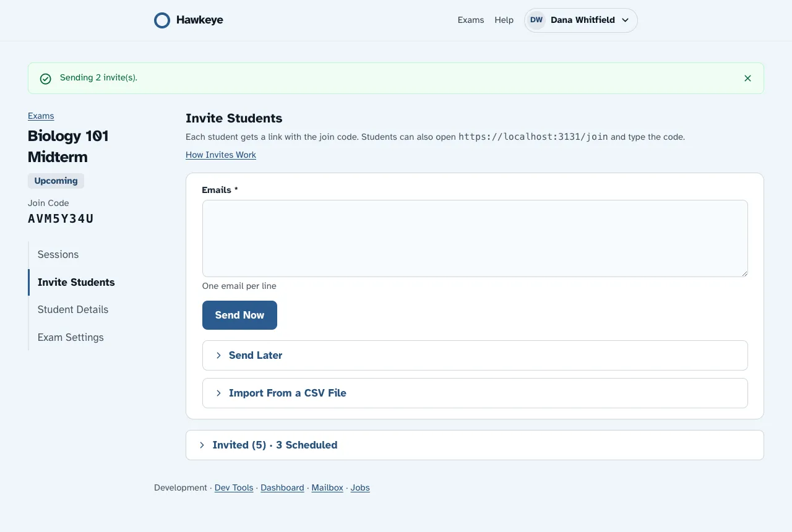Open the Jobs footer link
The height and width of the screenshot is (532, 792).
(x=360, y=488)
